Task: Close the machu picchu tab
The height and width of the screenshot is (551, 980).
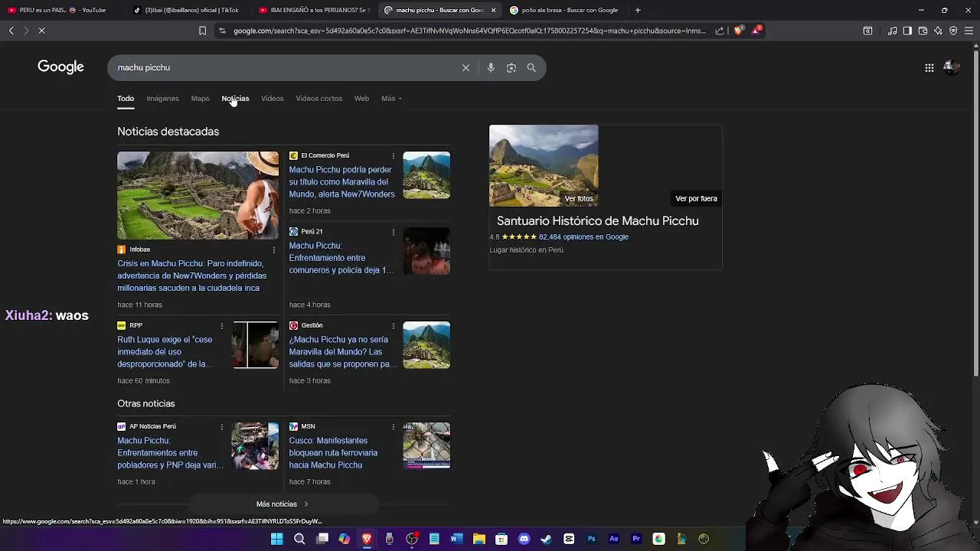Action: click(x=493, y=10)
